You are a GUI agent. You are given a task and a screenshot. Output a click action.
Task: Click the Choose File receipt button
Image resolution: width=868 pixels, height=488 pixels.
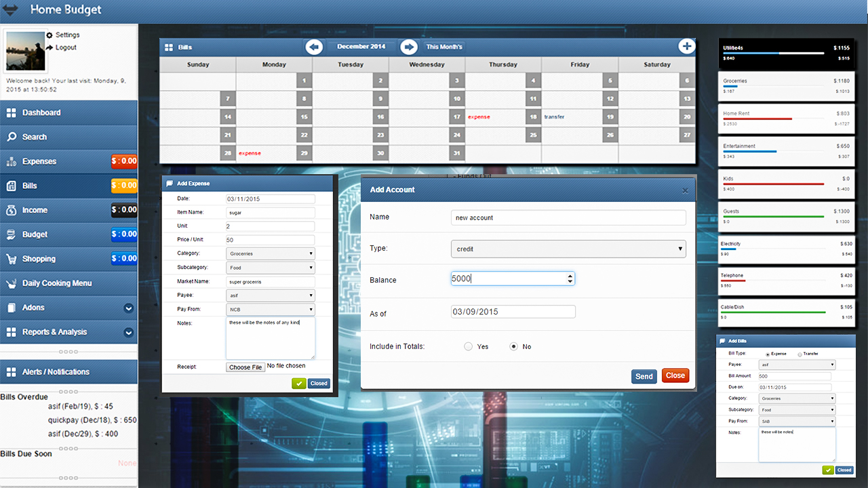pyautogui.click(x=245, y=367)
